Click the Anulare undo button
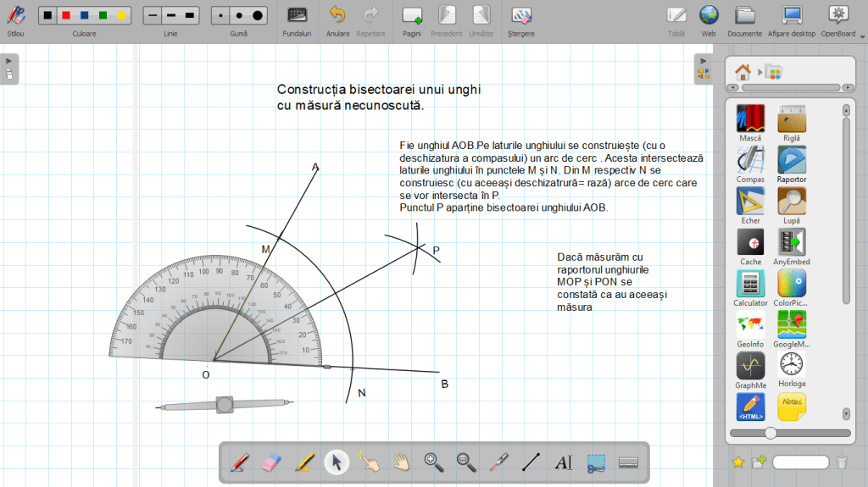This screenshot has height=487, width=868. (337, 19)
